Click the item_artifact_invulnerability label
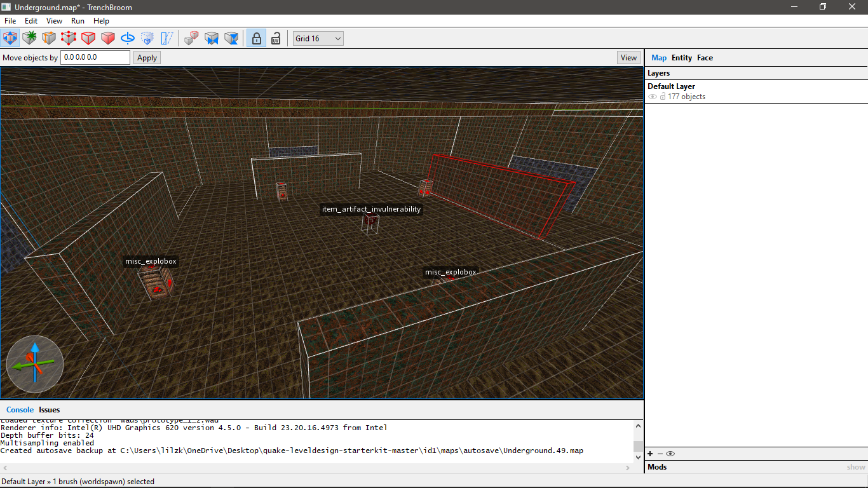Viewport: 868px width, 488px height. pyautogui.click(x=371, y=209)
